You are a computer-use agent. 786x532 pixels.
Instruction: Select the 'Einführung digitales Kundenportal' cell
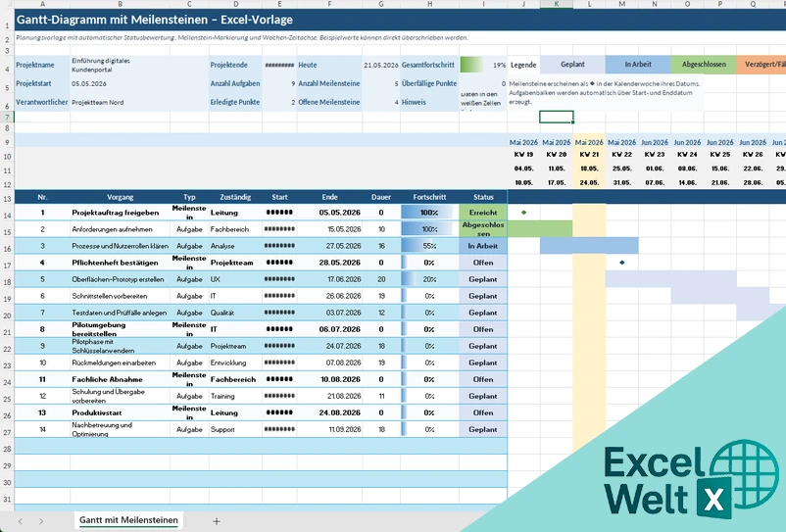tap(120, 65)
